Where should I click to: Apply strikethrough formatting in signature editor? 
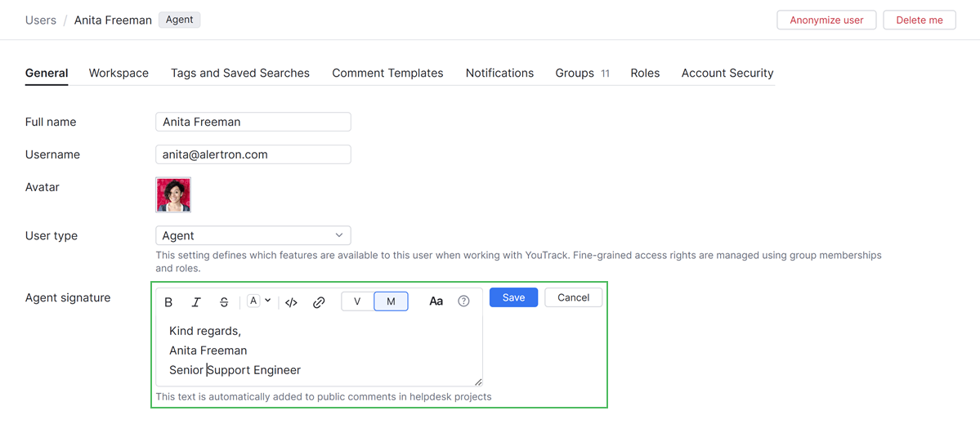224,302
